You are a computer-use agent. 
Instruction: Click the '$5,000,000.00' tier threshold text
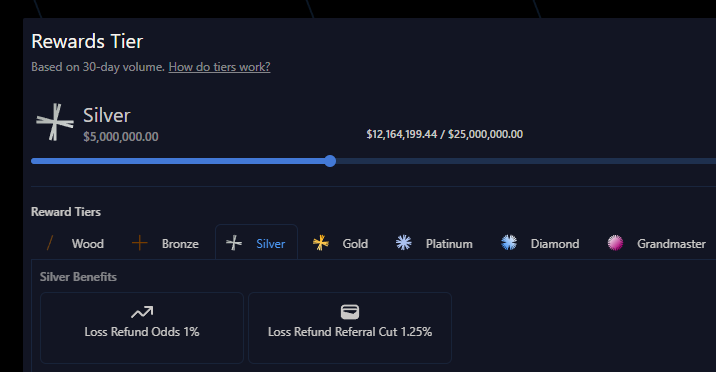click(x=121, y=136)
